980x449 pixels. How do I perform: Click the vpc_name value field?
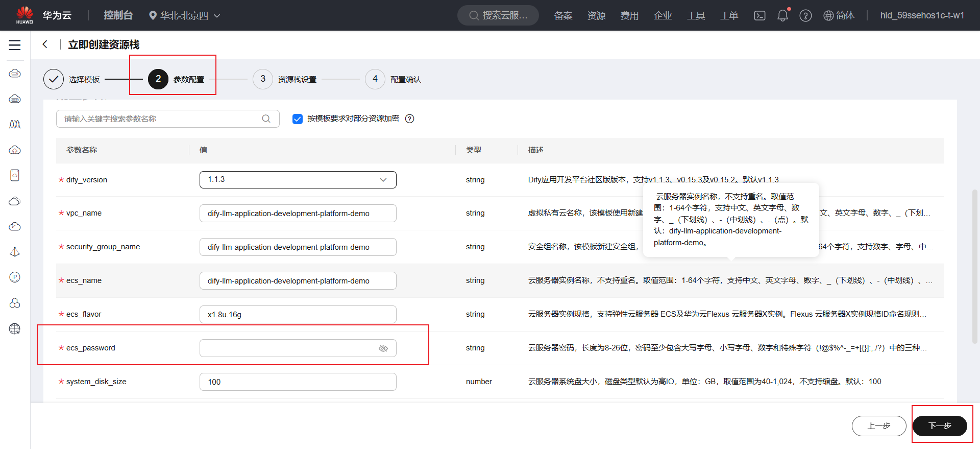click(298, 214)
